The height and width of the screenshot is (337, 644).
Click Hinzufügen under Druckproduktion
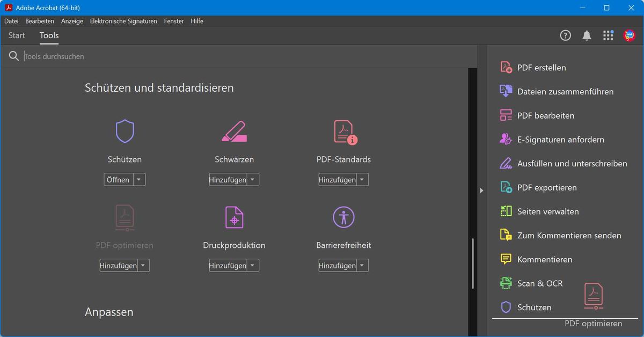coord(228,266)
